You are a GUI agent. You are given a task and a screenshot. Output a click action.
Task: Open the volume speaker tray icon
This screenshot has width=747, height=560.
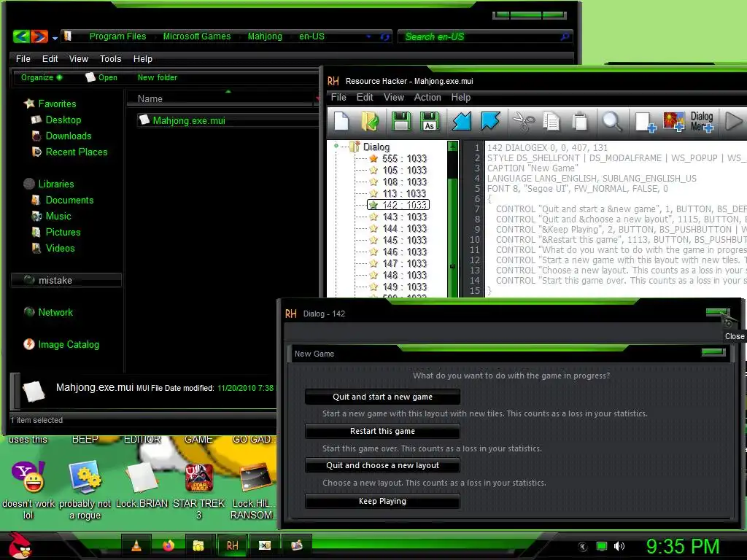pyautogui.click(x=619, y=546)
